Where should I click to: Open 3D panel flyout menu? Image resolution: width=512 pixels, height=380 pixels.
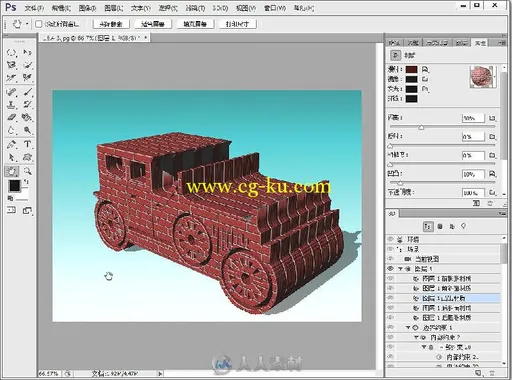(502, 214)
